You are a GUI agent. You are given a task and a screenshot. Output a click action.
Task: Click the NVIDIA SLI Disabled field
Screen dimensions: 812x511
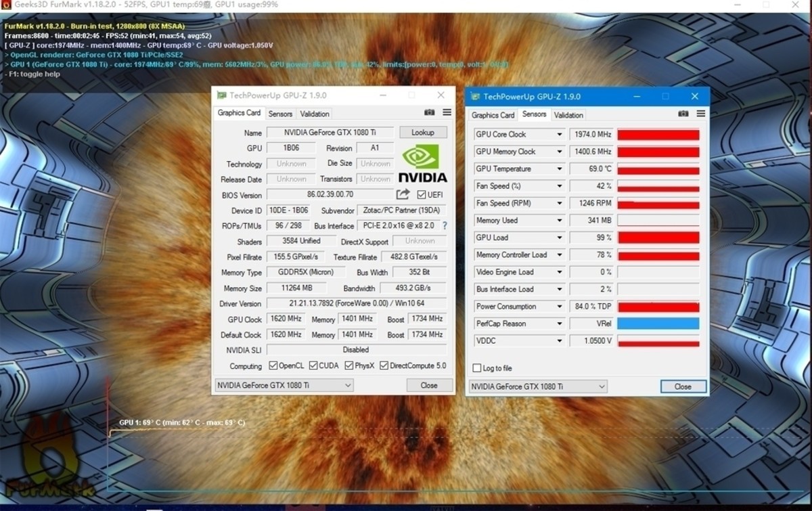(x=357, y=350)
